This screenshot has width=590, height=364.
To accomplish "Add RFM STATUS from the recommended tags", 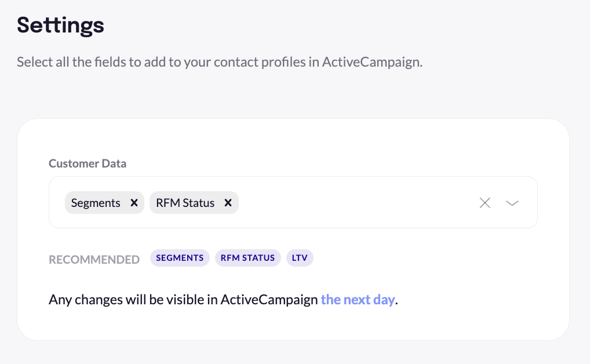I will [x=248, y=258].
